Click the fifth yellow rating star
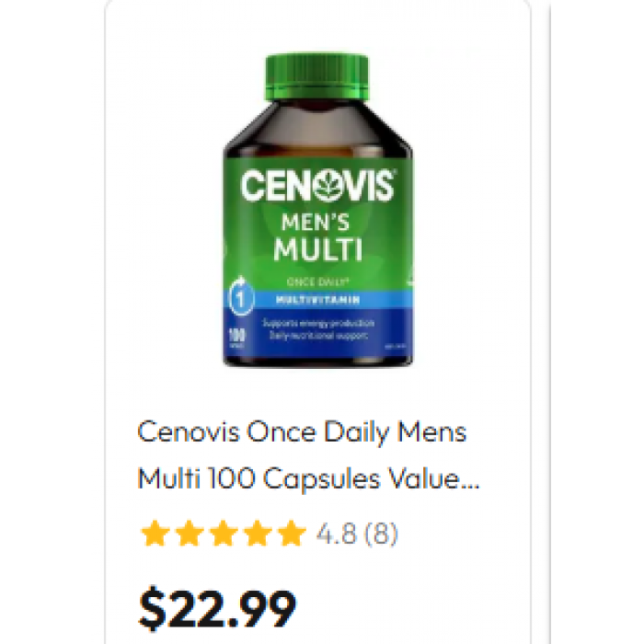644x644 pixels. (292, 534)
